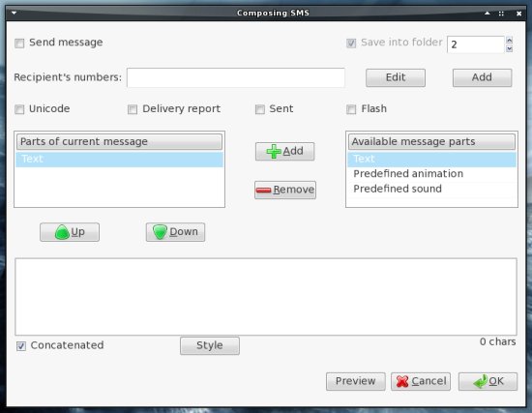This screenshot has width=532, height=413.
Task: Open the Style button
Action: pos(210,346)
